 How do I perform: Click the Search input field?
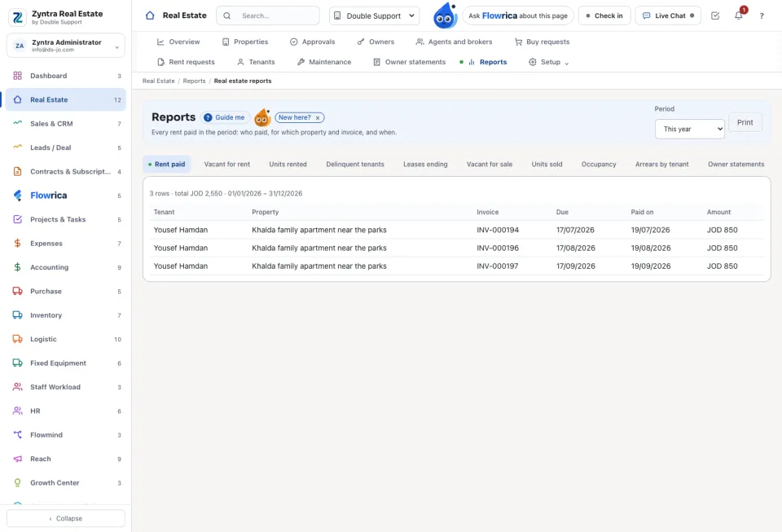click(x=268, y=16)
